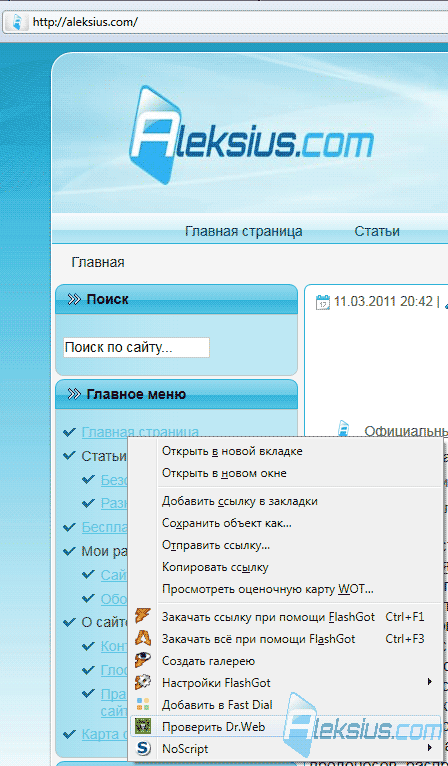Click the Главное меню panel header
The height and width of the screenshot is (766, 448).
(x=176, y=394)
